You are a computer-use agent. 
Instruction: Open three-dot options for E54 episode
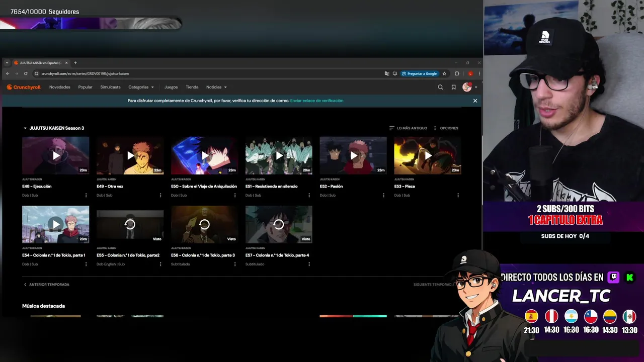pyautogui.click(x=86, y=264)
